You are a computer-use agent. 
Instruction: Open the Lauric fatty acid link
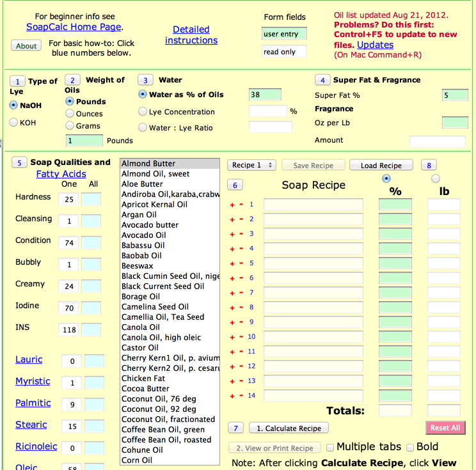click(29, 359)
